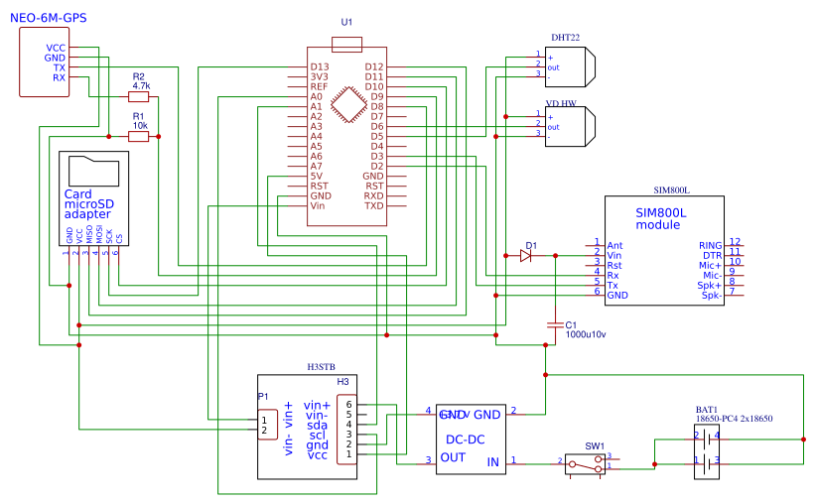The height and width of the screenshot is (504, 816).
Task: Select resistor R2 4.7k
Action: coord(138,97)
